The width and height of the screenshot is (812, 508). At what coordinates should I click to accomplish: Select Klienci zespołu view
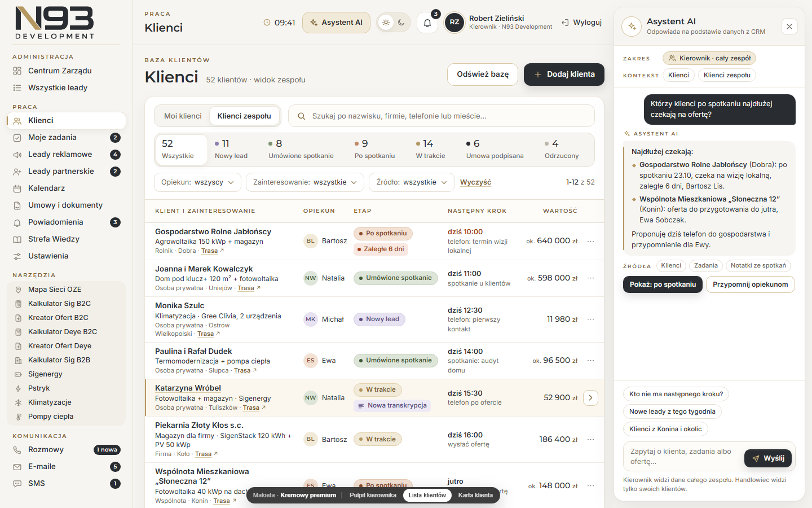point(244,116)
